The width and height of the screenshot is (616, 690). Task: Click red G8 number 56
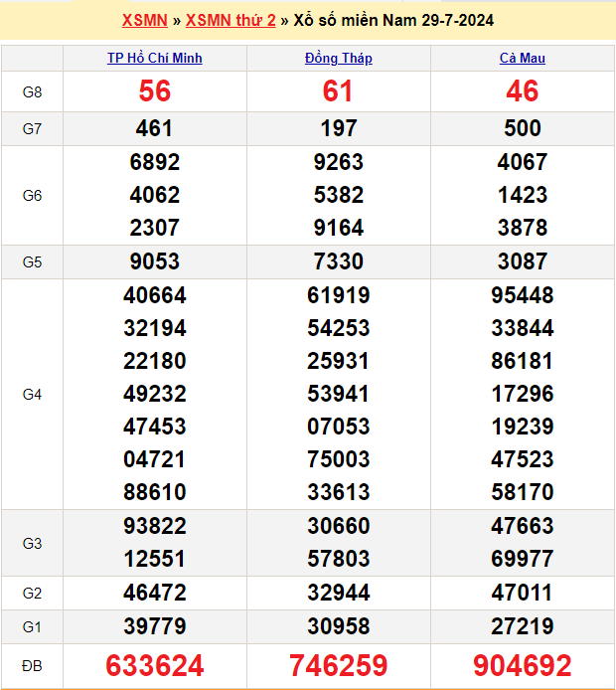click(155, 91)
